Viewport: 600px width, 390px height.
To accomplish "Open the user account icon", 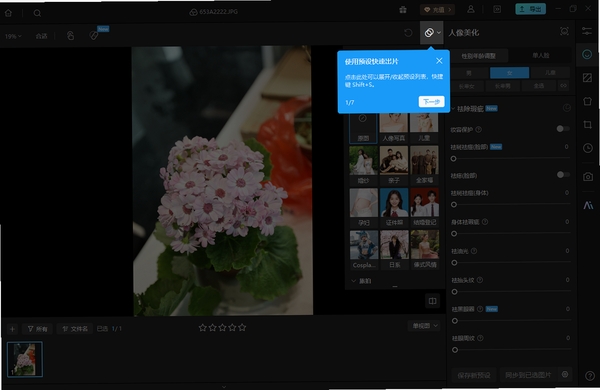I will coord(471,10).
